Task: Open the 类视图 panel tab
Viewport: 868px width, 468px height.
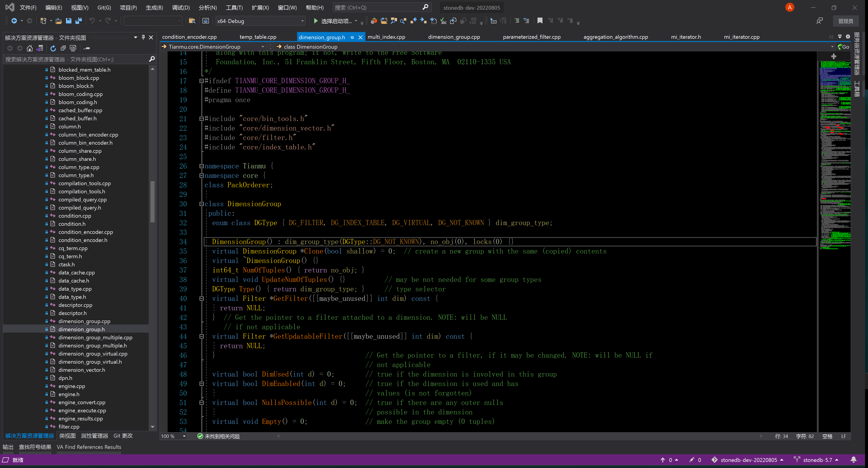Action: coord(67,436)
